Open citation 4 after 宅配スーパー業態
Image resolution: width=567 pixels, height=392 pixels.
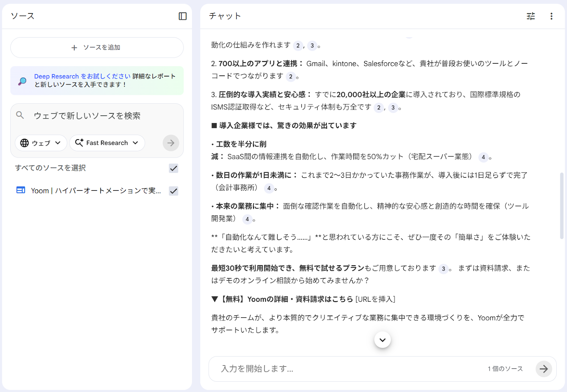click(x=483, y=157)
